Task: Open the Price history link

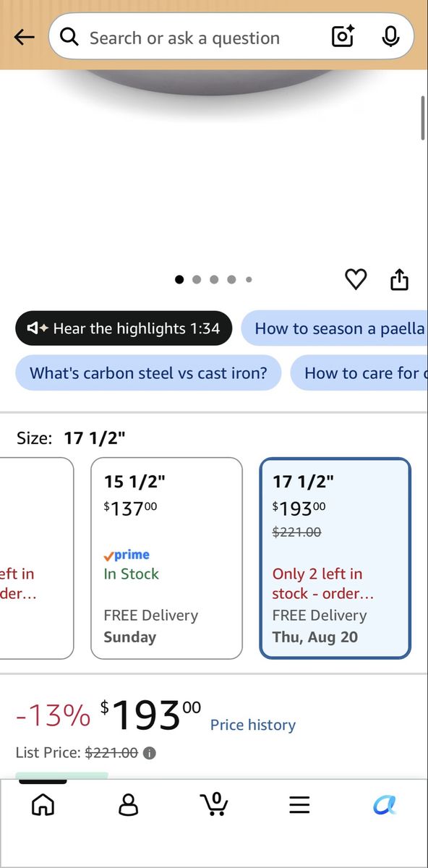Action: pos(253,725)
